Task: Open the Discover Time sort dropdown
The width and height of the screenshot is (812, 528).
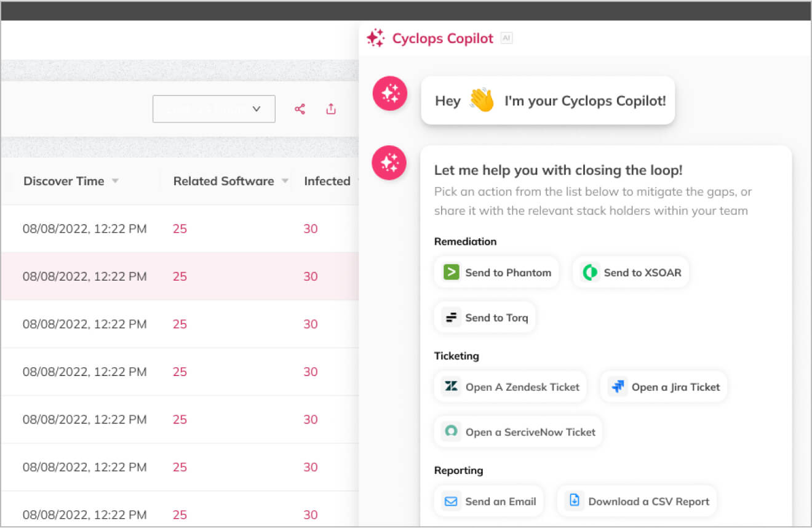Action: pyautogui.click(x=115, y=181)
